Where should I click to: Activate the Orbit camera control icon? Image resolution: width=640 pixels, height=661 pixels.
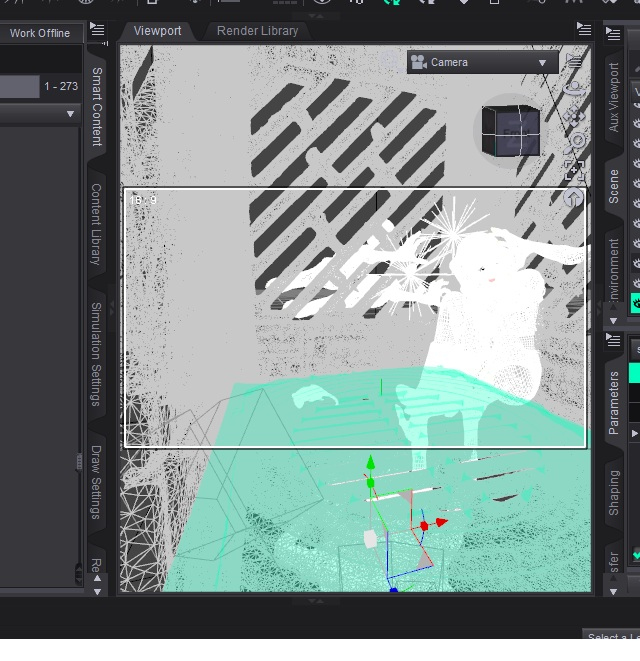tap(575, 89)
